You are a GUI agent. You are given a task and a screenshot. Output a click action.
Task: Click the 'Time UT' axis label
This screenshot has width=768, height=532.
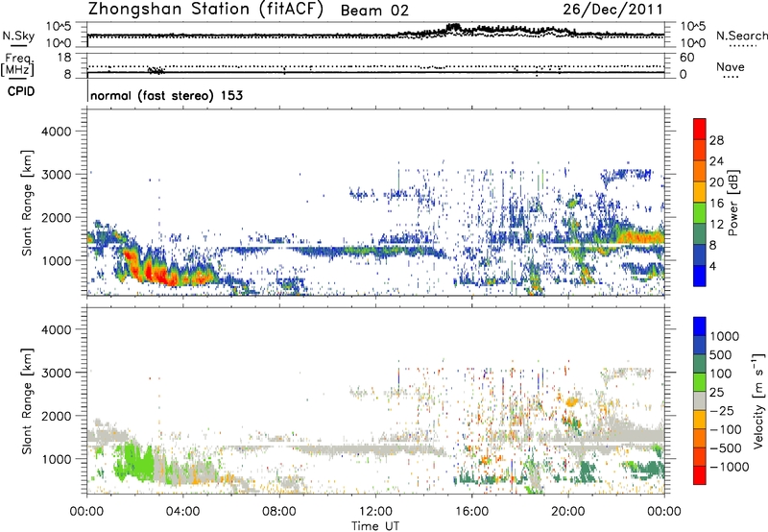[x=375, y=526]
